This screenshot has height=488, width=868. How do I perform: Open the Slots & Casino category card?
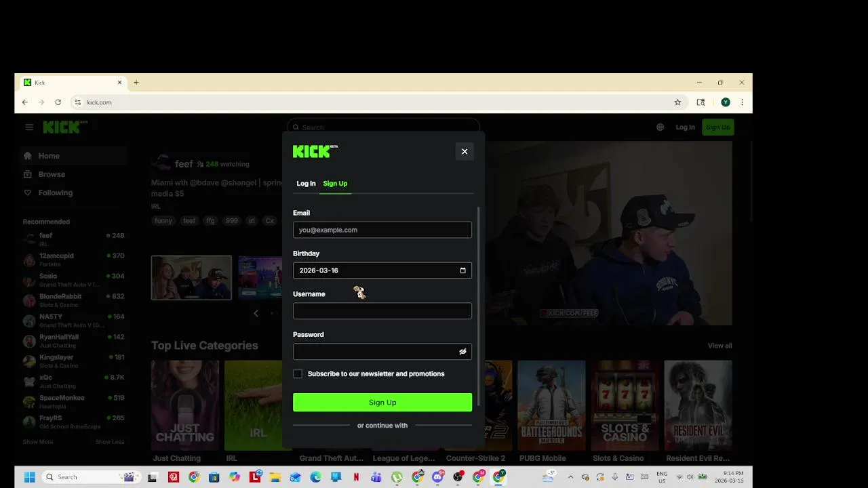[625, 405]
